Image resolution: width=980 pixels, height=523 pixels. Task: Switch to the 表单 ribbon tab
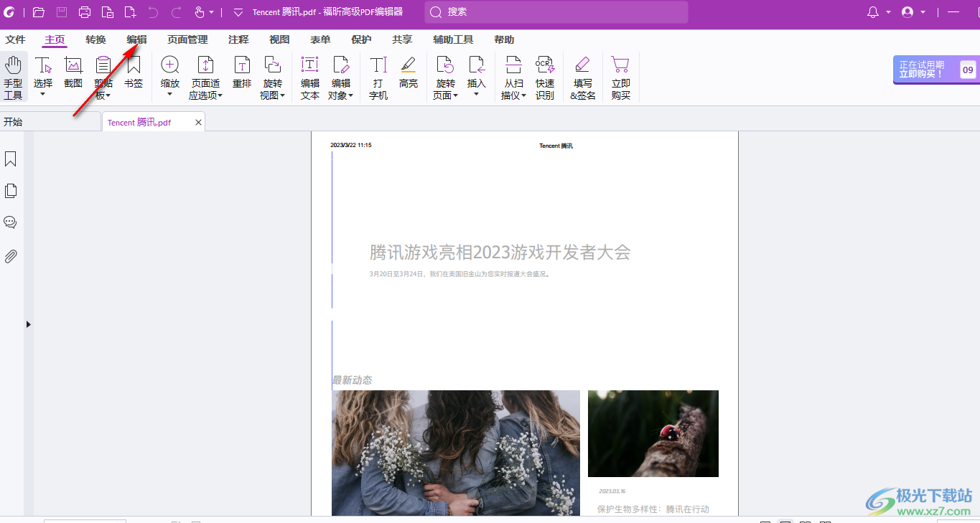tap(320, 40)
